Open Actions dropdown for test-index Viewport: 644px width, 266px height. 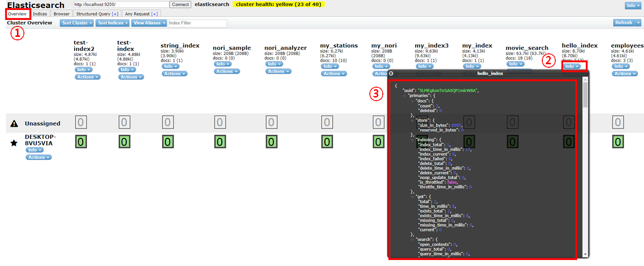(x=131, y=77)
